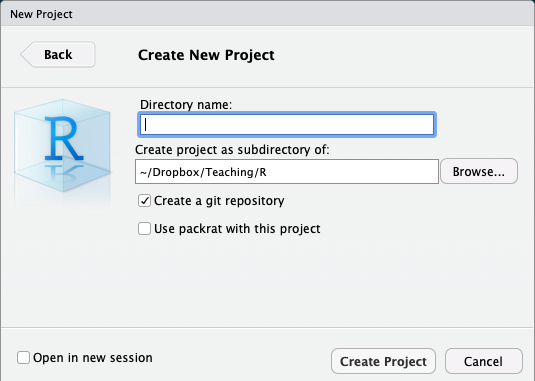The image size is (535, 381).
Task: Click the Create project as subdirectory of: label
Action: (232, 150)
